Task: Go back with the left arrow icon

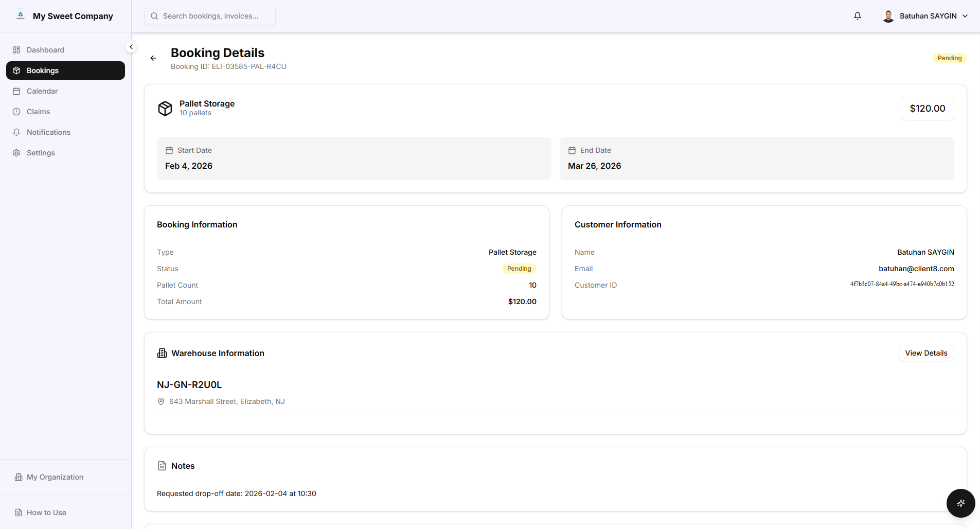Action: (153, 58)
